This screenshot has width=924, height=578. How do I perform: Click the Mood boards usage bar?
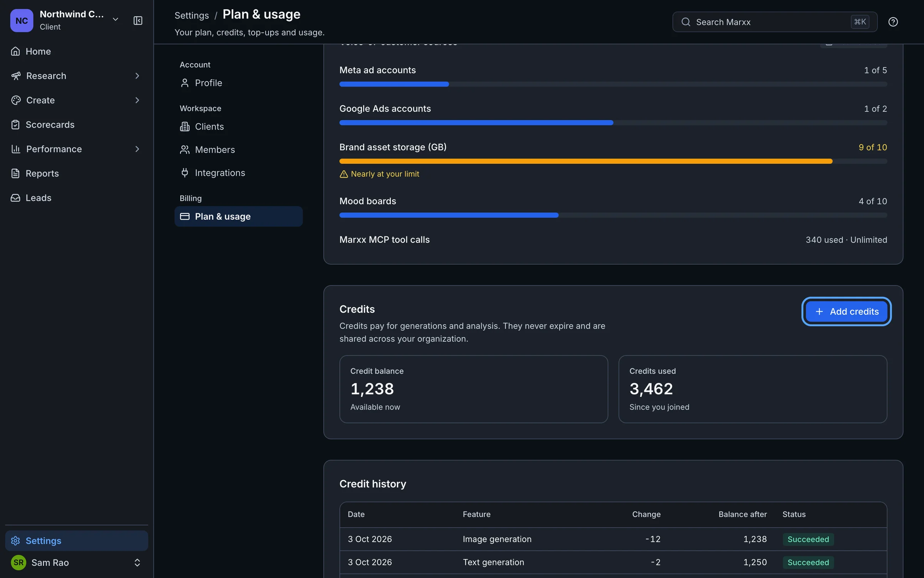[x=613, y=215]
